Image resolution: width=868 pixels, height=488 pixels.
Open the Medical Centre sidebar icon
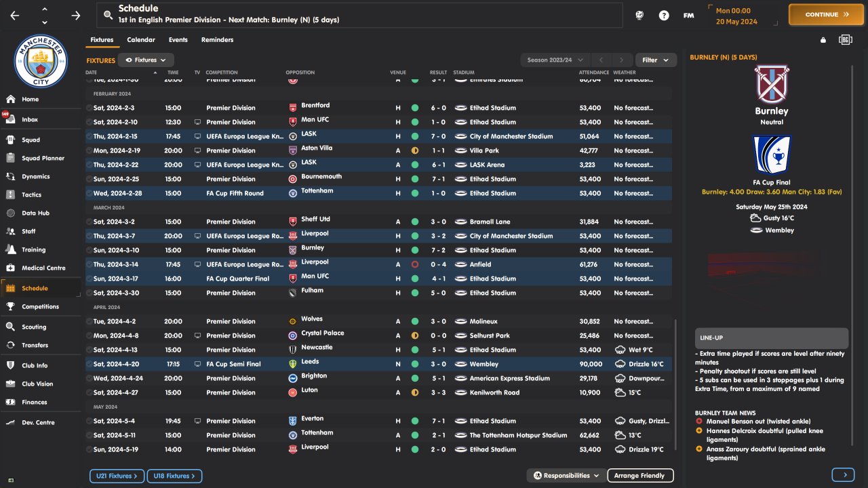click(x=10, y=268)
